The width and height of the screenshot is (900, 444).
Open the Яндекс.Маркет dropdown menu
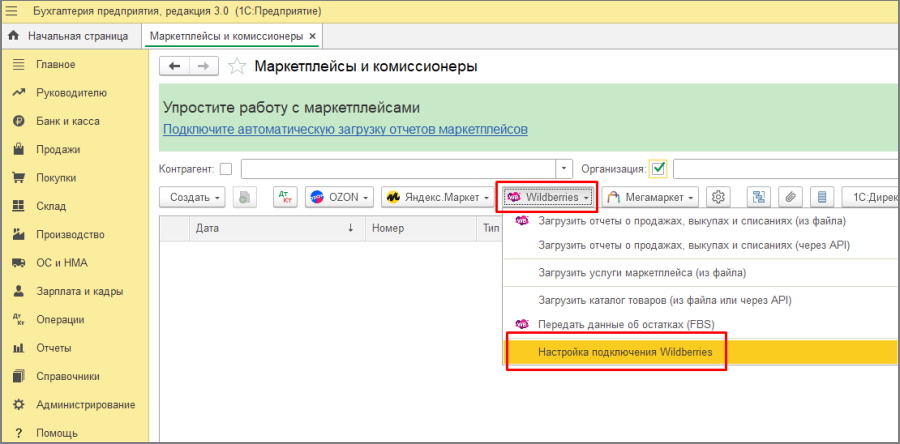click(x=438, y=197)
